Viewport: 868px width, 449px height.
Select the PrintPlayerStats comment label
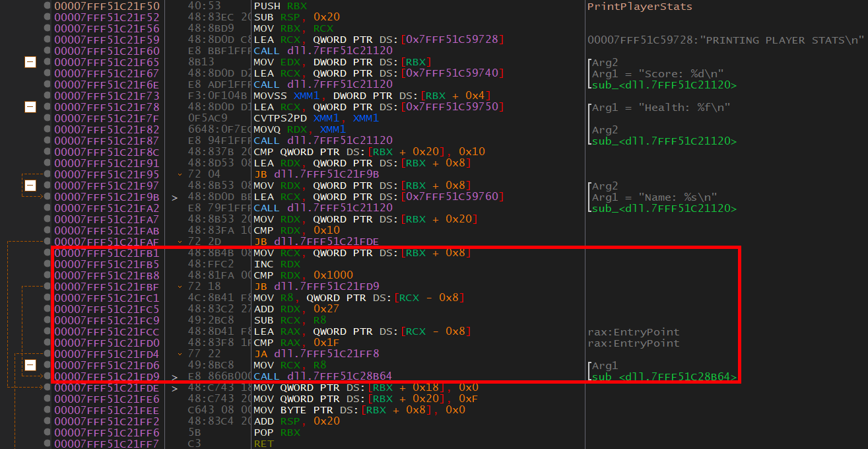click(640, 7)
